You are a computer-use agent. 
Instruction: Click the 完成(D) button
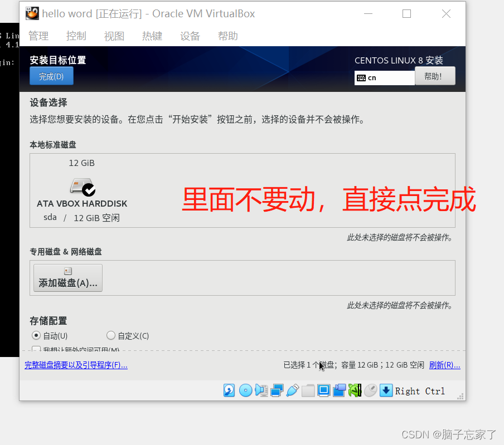pos(51,76)
